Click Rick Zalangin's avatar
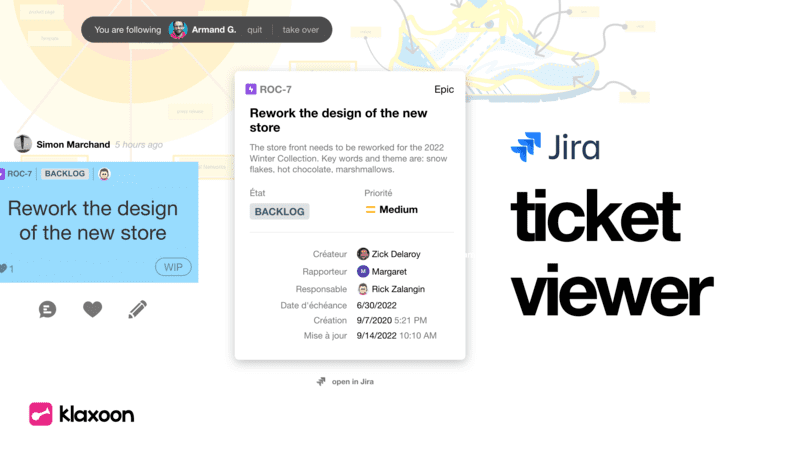This screenshot has height=450, width=800. pos(363,289)
